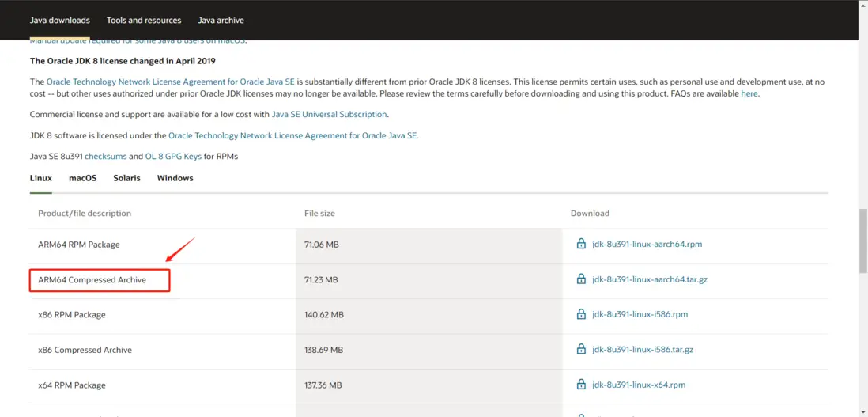Click lock icon beside jdk-8u391-linux-aarch64.tar.gz
This screenshot has height=417, width=868.
pyautogui.click(x=581, y=279)
